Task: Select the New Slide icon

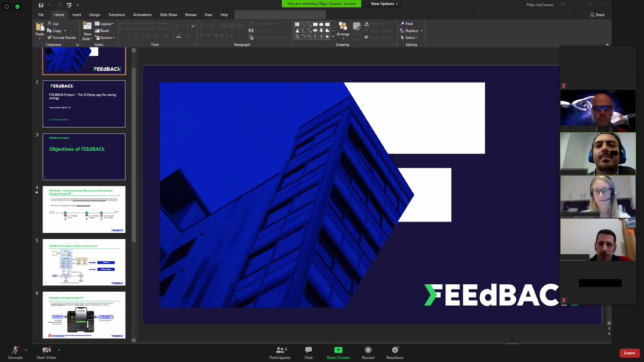Action: point(87,25)
